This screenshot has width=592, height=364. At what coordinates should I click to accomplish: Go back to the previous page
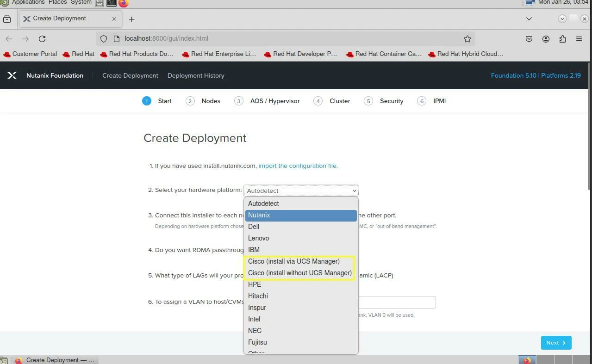click(x=9, y=39)
